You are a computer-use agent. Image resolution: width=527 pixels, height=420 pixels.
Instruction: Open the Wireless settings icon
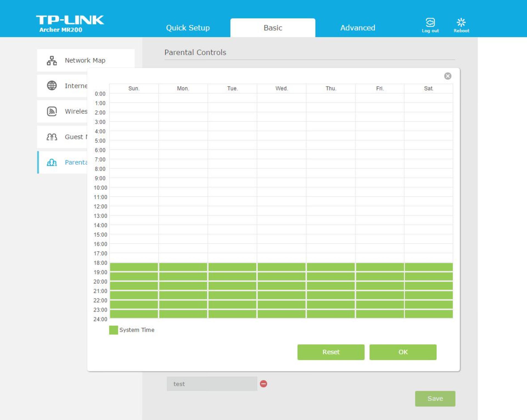(x=52, y=111)
